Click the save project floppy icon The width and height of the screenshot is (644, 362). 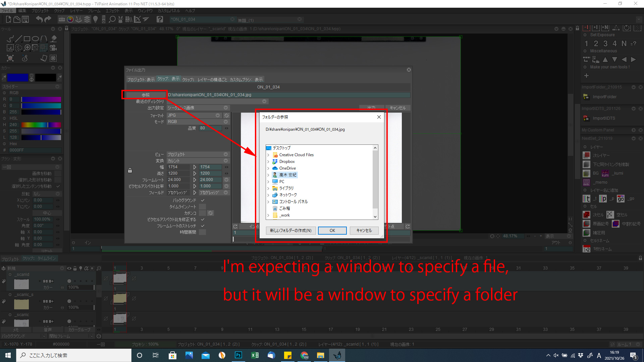(25, 19)
